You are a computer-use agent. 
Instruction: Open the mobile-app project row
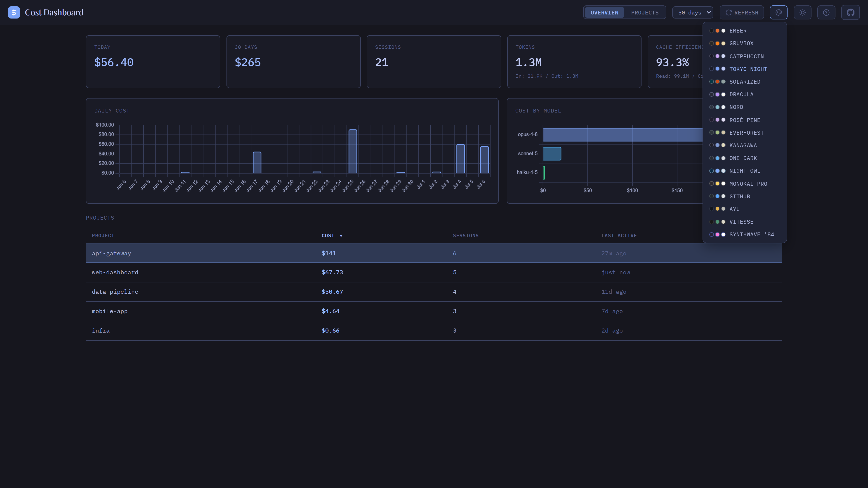point(434,311)
